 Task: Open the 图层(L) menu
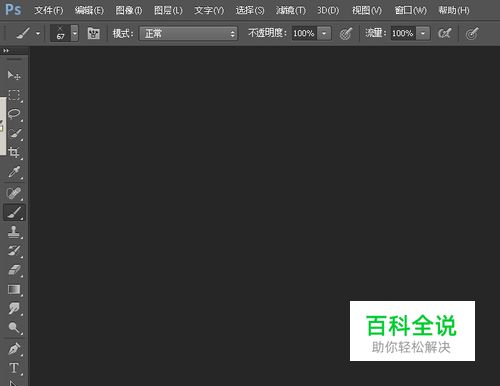pyautogui.click(x=168, y=10)
